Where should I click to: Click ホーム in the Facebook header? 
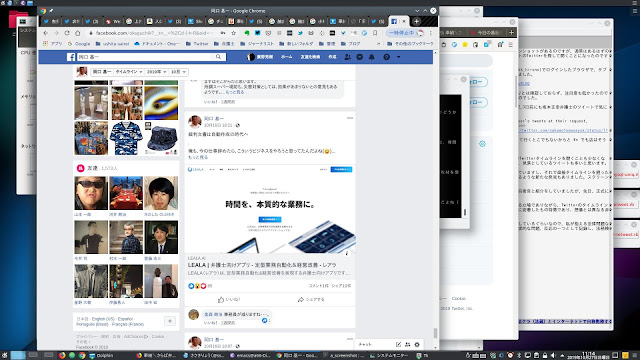287,57
